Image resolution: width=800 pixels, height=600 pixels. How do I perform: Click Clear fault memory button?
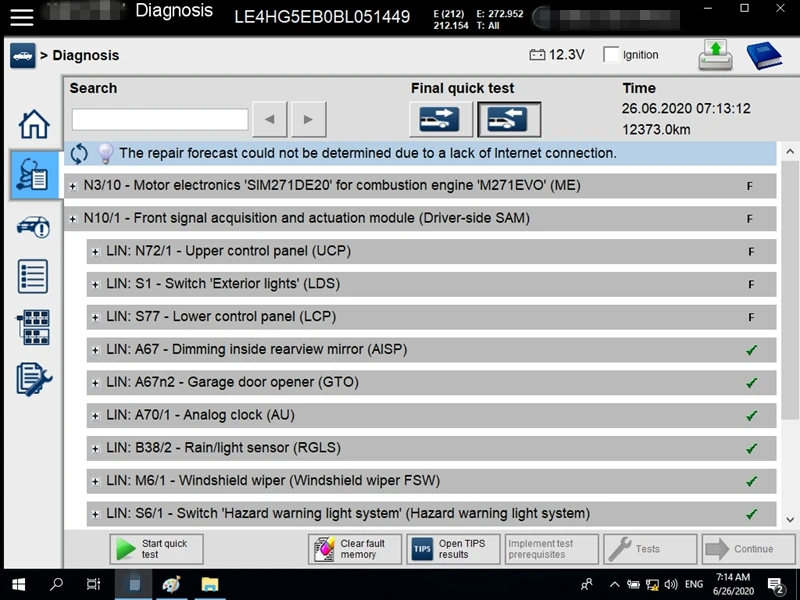tap(355, 549)
